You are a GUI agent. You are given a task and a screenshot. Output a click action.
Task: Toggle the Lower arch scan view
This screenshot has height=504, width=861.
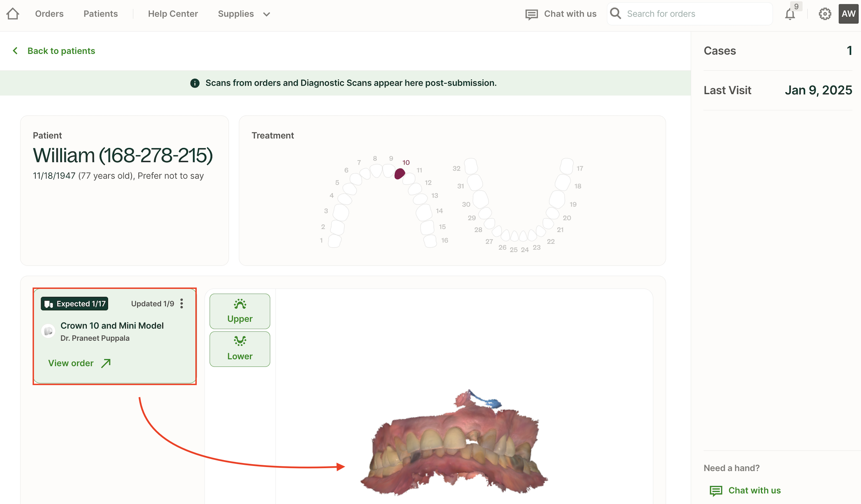point(240,349)
